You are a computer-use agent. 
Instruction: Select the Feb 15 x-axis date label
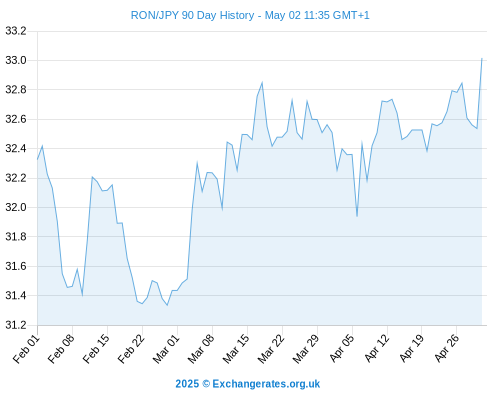96,348
